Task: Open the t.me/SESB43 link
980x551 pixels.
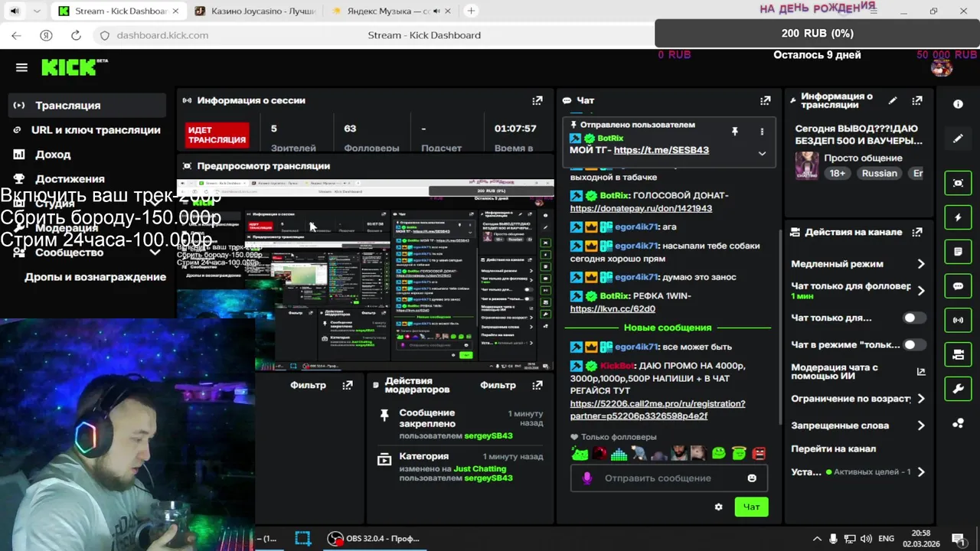Action: pos(661,150)
